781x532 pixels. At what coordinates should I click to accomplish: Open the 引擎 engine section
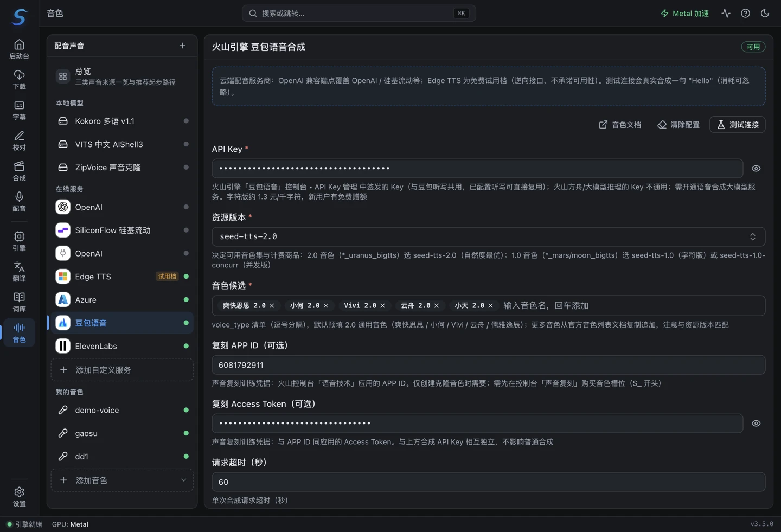(x=20, y=241)
